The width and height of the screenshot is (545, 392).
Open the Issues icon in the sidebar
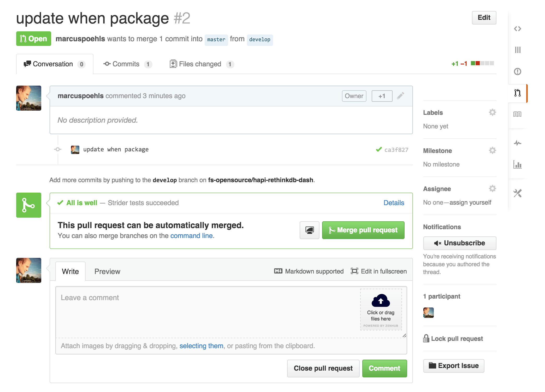[518, 71]
